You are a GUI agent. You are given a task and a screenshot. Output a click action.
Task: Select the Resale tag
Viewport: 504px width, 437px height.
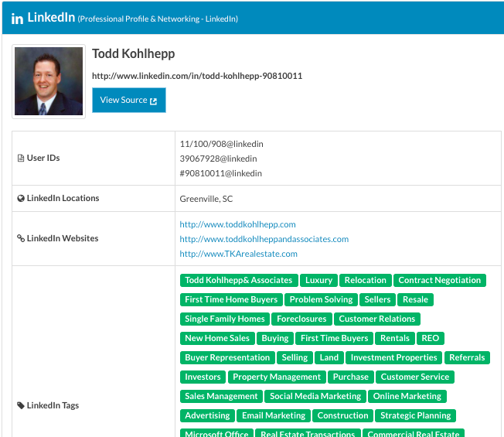(415, 299)
